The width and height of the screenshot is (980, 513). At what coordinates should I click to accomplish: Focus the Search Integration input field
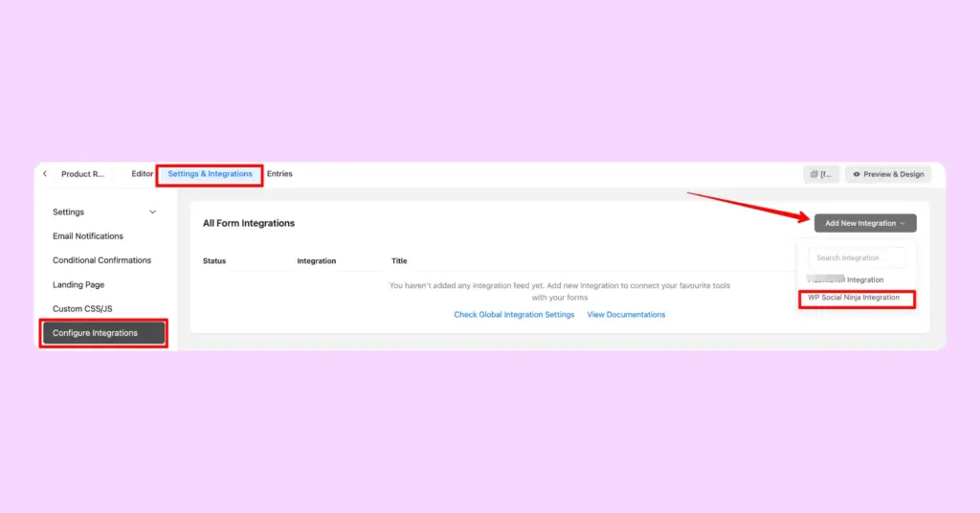(x=857, y=257)
